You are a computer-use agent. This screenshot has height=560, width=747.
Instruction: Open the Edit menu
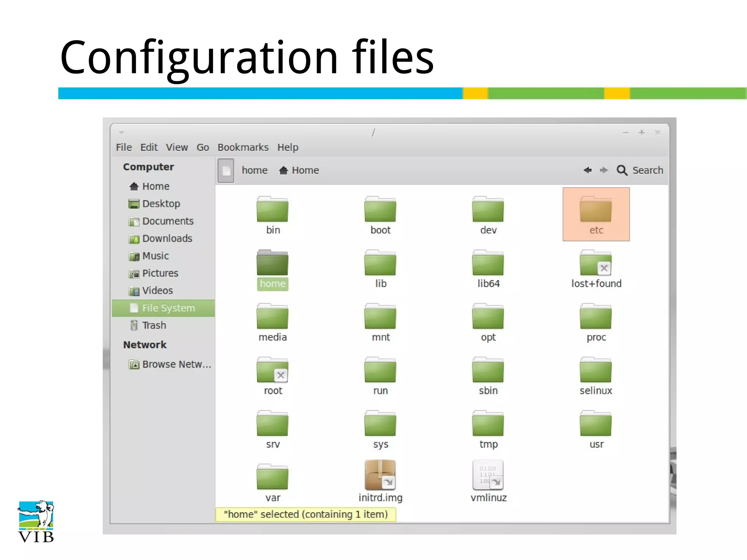[149, 147]
